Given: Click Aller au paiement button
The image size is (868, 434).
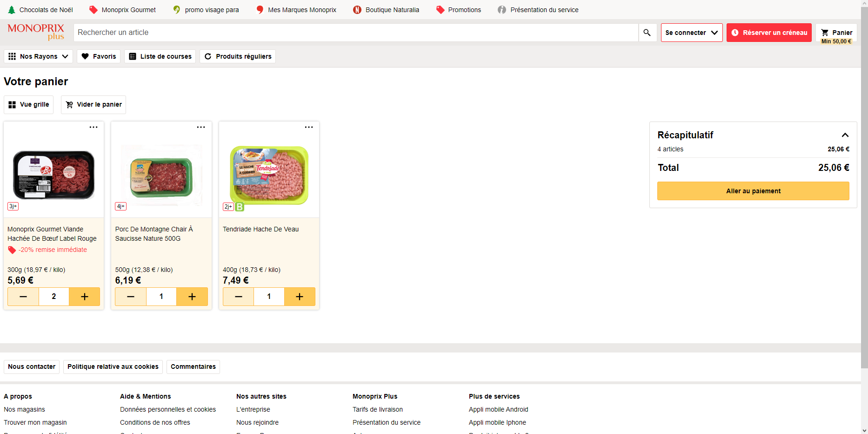Looking at the screenshot, I should (753, 191).
